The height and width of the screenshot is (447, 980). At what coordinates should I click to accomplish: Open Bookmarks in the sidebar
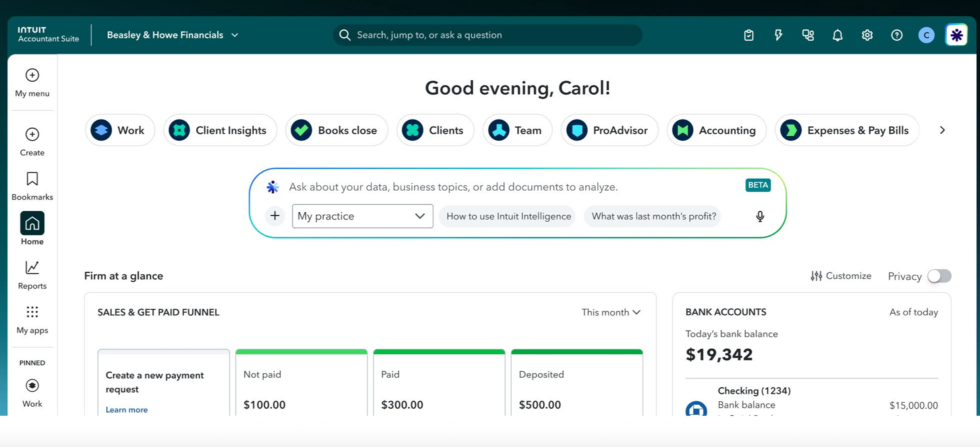point(32,186)
